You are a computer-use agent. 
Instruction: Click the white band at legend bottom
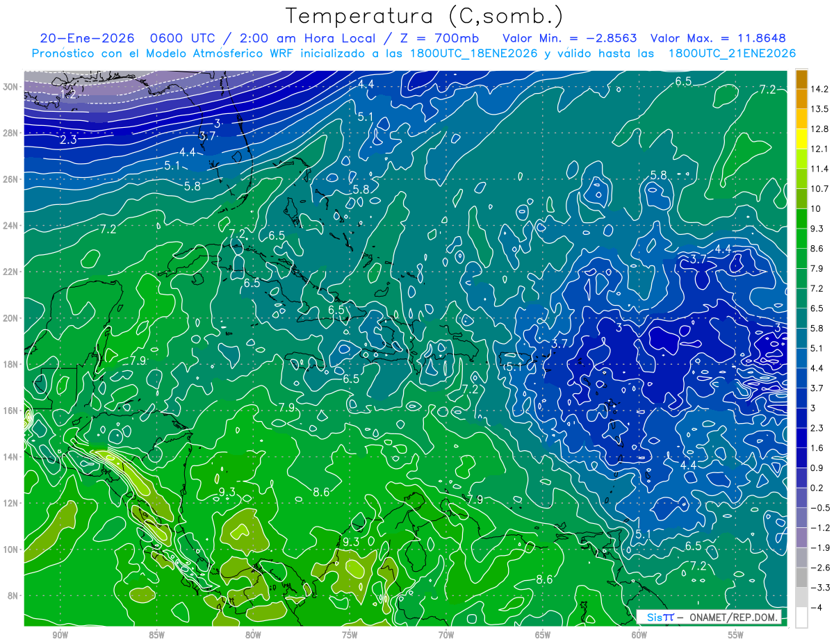click(x=801, y=618)
